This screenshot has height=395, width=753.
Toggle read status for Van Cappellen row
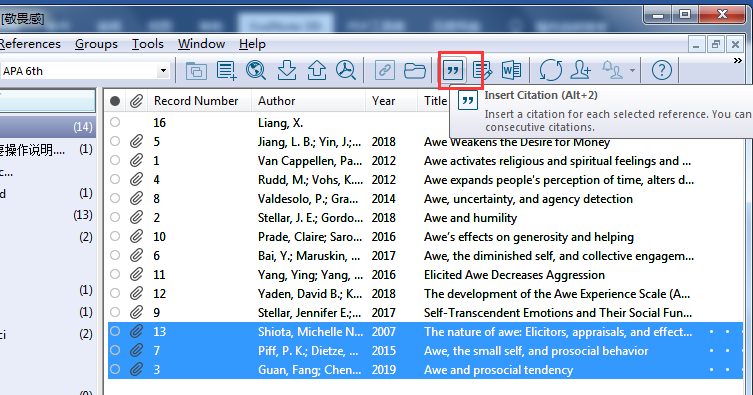(x=115, y=160)
